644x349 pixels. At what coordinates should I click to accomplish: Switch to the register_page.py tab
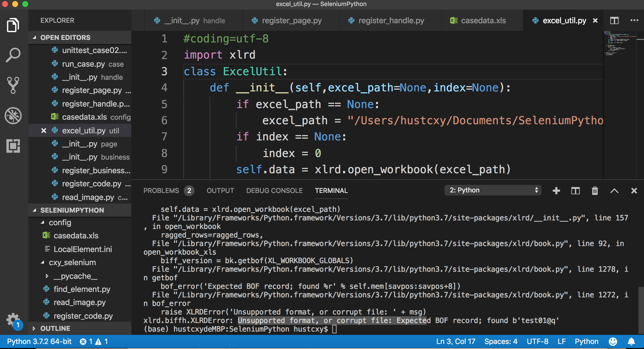(291, 20)
